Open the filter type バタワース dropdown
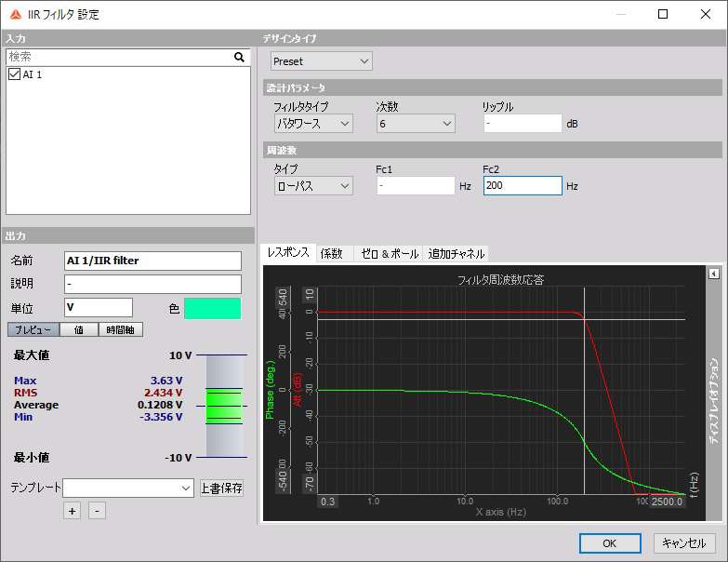 pos(313,124)
